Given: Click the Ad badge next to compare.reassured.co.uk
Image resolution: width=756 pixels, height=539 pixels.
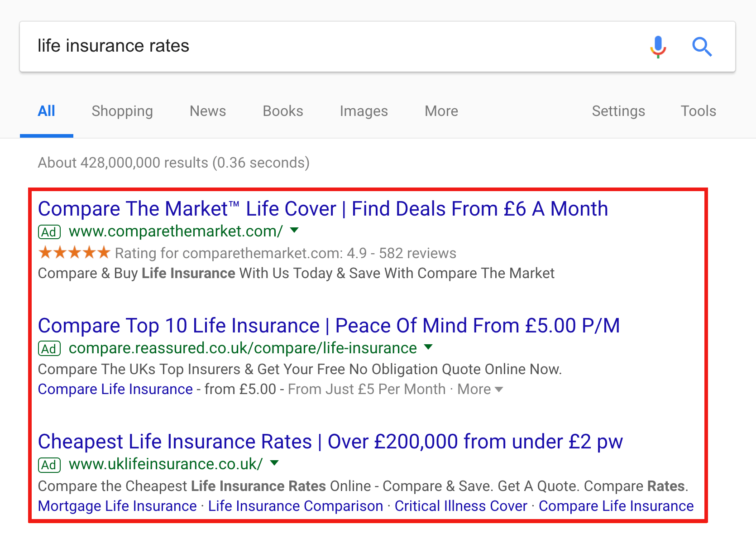Looking at the screenshot, I should 49,349.
